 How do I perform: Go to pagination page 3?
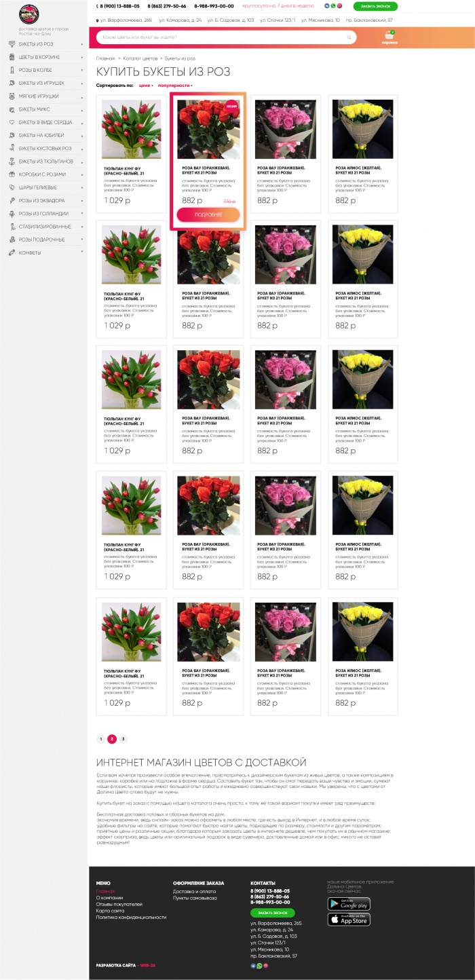coord(123,739)
